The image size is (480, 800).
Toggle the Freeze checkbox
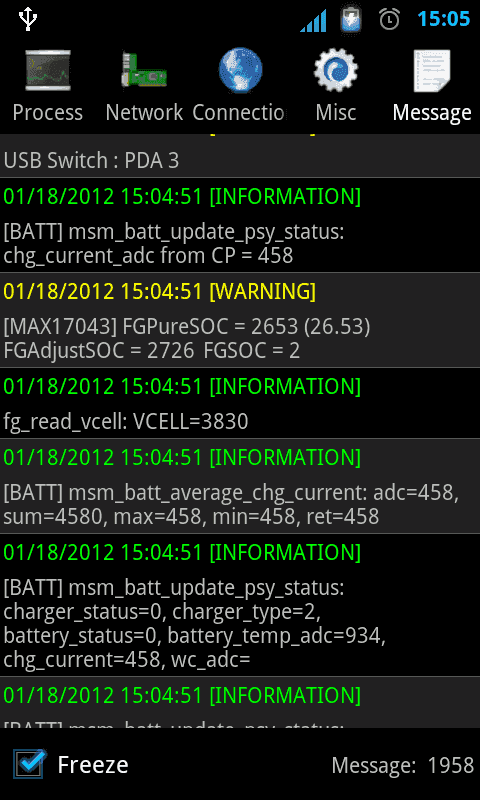coord(29,764)
